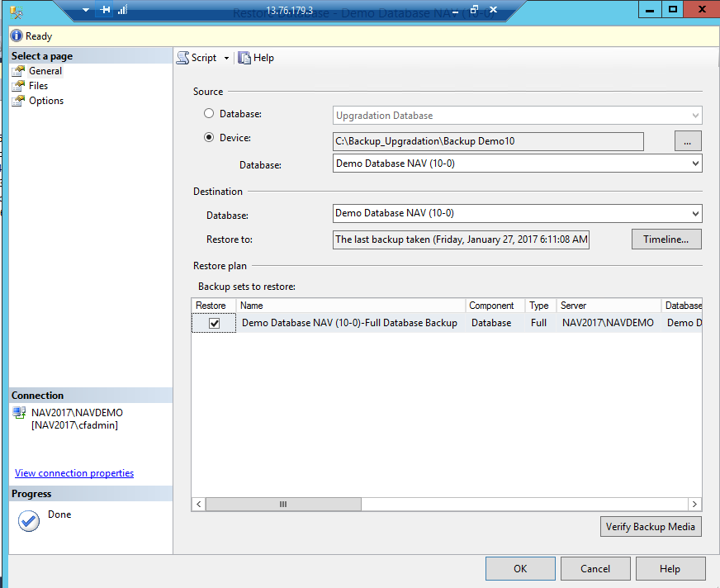Click the Server column header
Viewport: 720px width, 588px height.
(x=609, y=306)
